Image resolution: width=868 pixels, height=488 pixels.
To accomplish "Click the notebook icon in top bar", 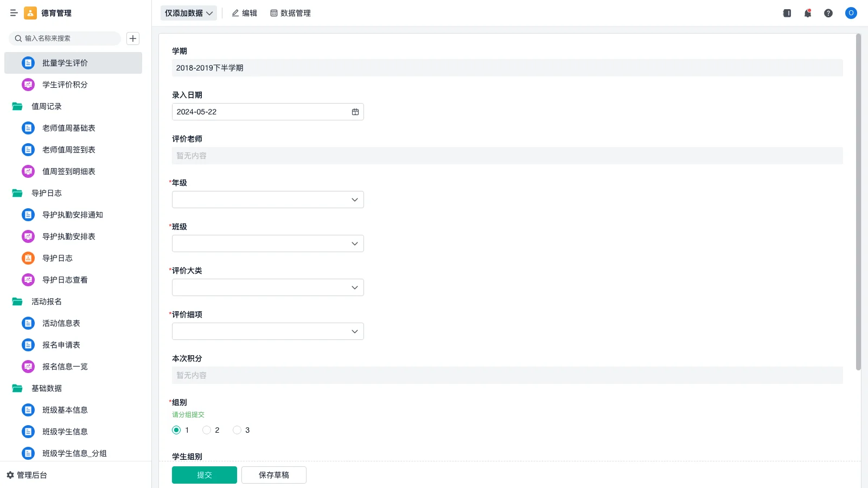I will [x=787, y=13].
